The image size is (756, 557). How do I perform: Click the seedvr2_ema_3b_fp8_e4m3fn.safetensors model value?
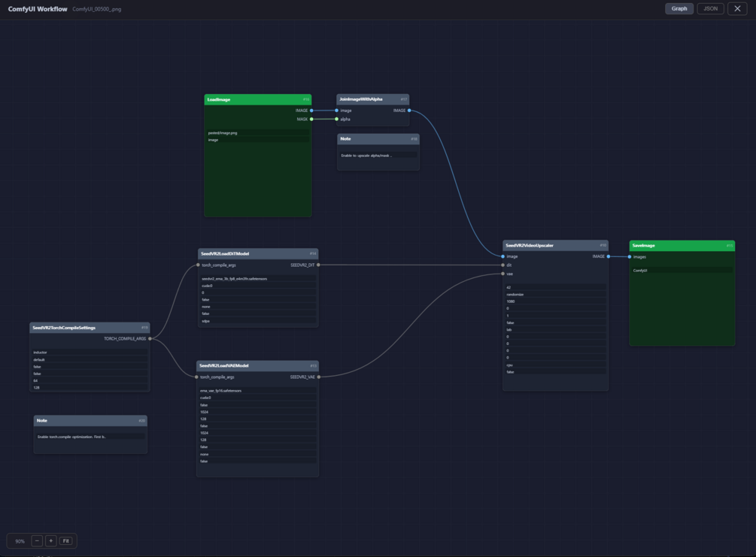258,278
